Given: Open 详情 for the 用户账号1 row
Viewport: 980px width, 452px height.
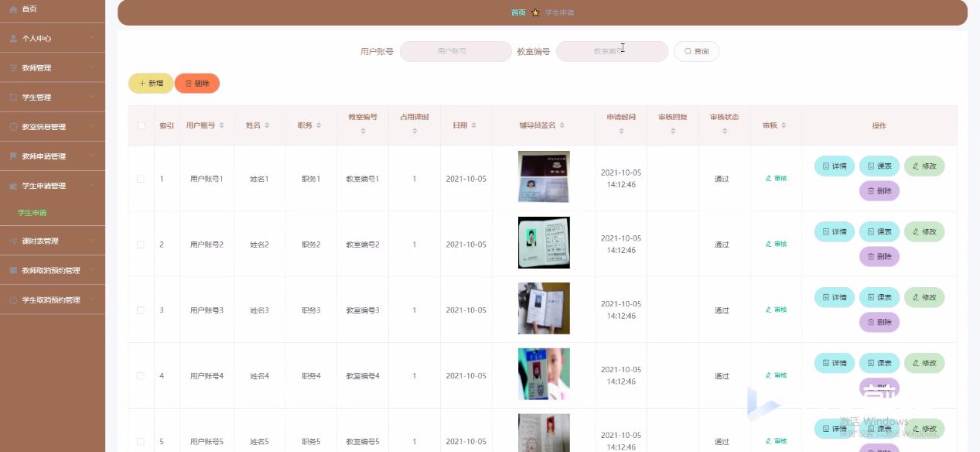Looking at the screenshot, I should 835,166.
